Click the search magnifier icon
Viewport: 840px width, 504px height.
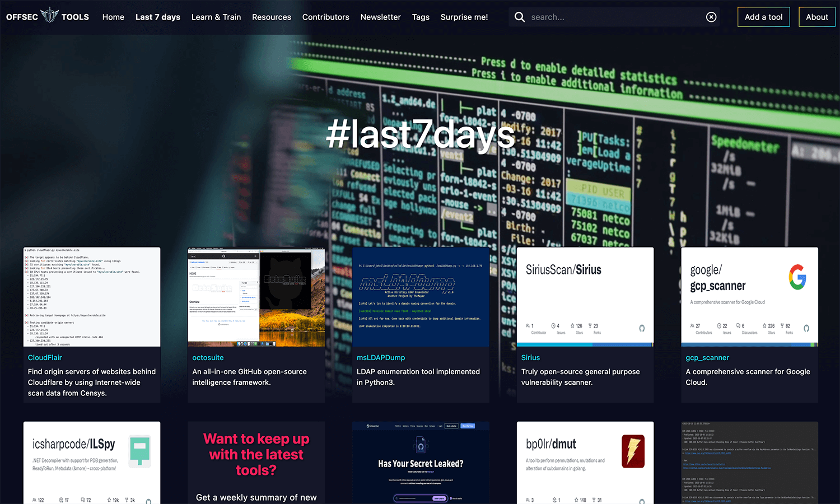520,17
